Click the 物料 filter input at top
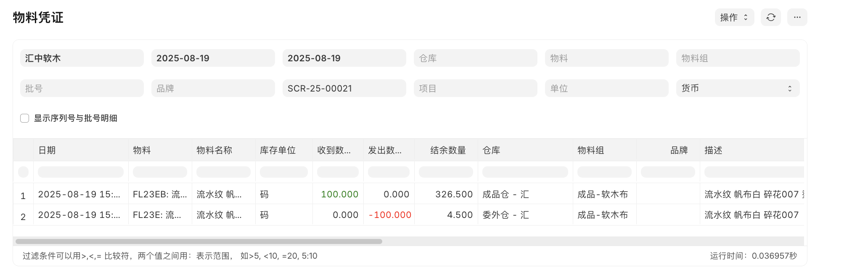Screen dimensions: 868x278 click(606, 58)
